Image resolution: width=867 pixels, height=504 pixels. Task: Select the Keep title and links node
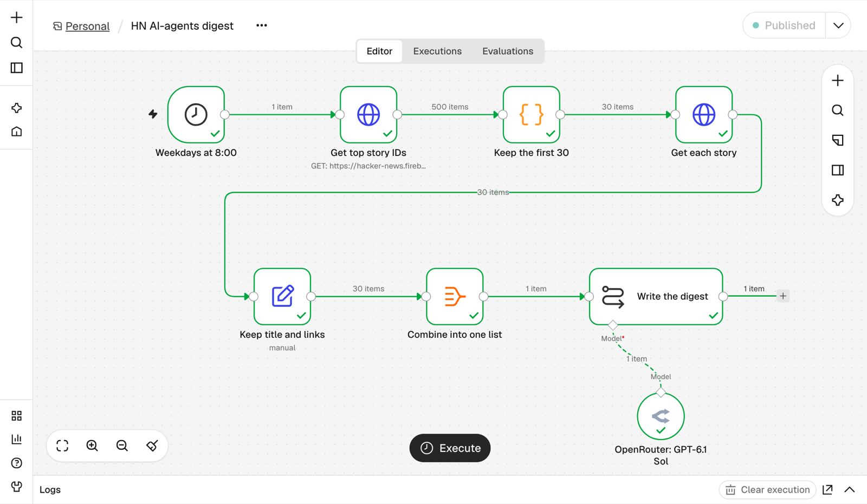pos(282,297)
